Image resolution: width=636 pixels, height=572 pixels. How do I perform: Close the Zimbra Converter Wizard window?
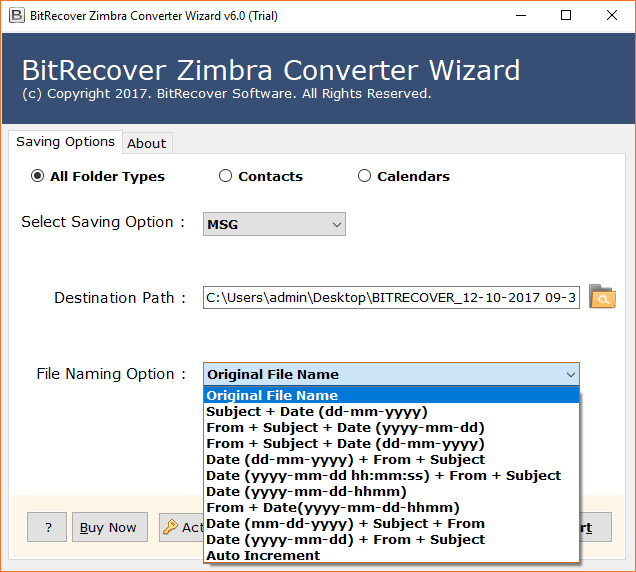(x=612, y=15)
